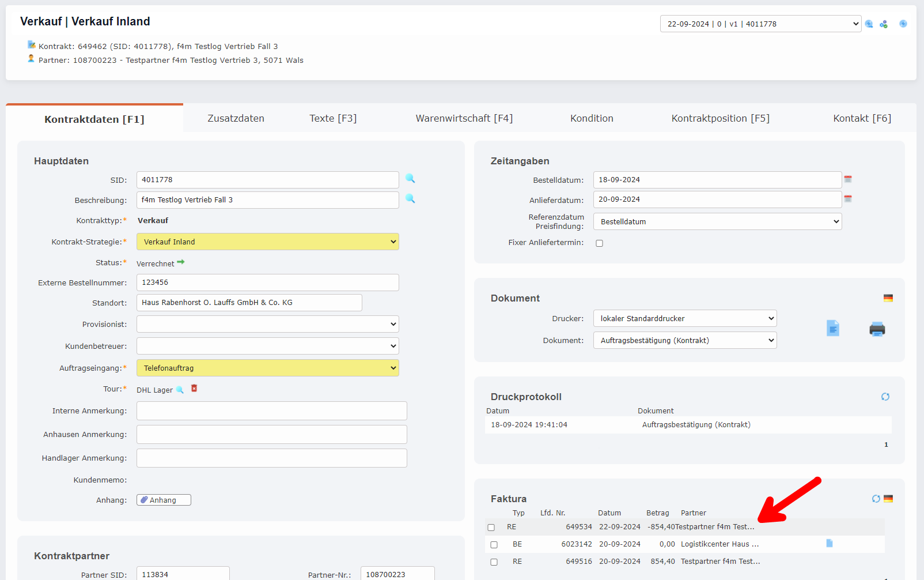Click the green arrow beside Verrechnet status

[180, 262]
